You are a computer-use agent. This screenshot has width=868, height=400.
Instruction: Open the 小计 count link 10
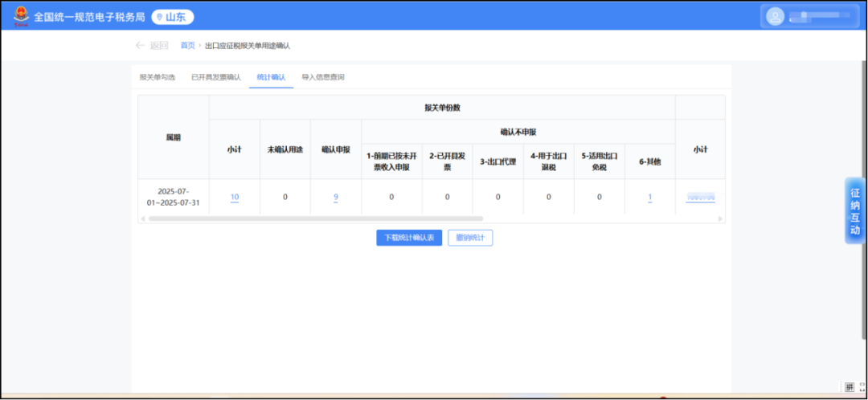click(235, 197)
